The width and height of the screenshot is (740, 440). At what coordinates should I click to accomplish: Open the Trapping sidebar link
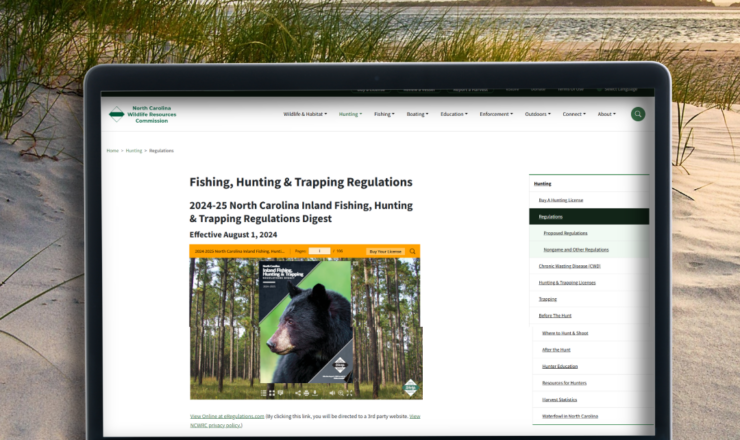pyautogui.click(x=547, y=299)
